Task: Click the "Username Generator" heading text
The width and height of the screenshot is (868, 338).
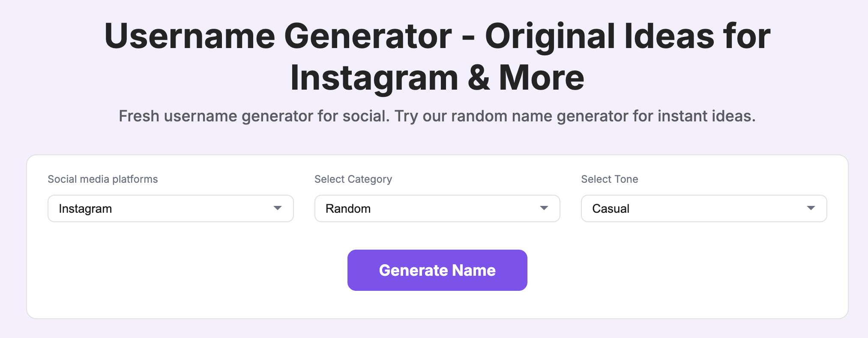Action: coord(278,36)
